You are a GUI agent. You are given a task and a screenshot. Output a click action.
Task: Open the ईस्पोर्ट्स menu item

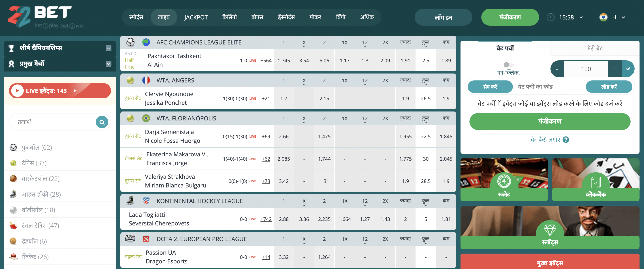click(286, 17)
